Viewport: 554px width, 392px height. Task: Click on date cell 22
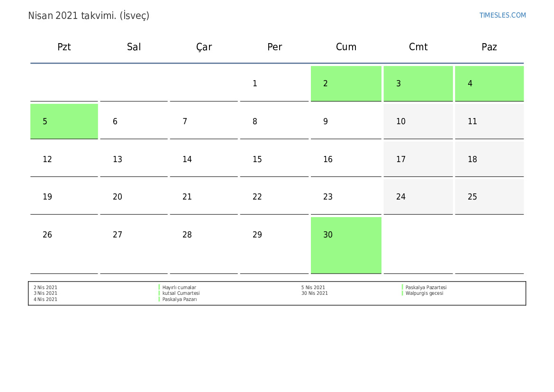tap(274, 197)
